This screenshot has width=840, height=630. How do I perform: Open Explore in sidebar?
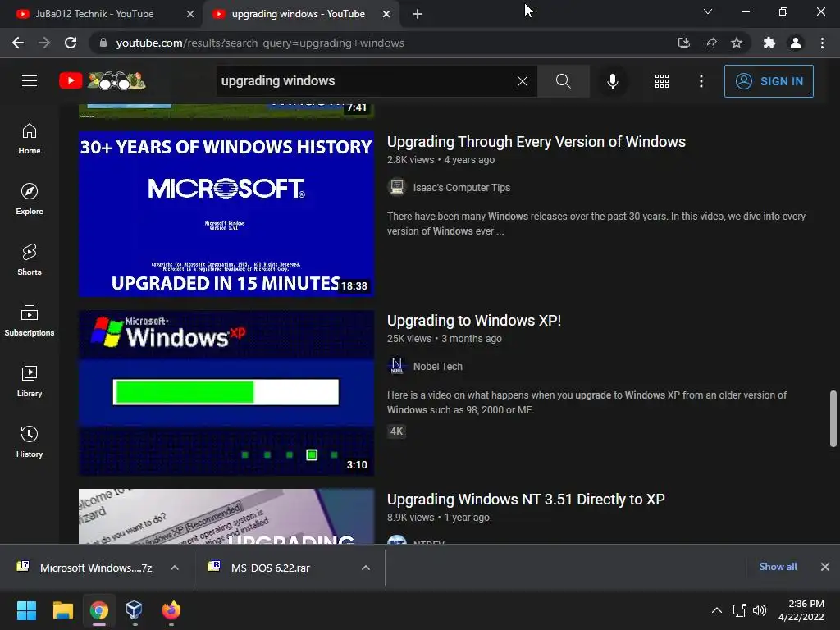point(30,199)
